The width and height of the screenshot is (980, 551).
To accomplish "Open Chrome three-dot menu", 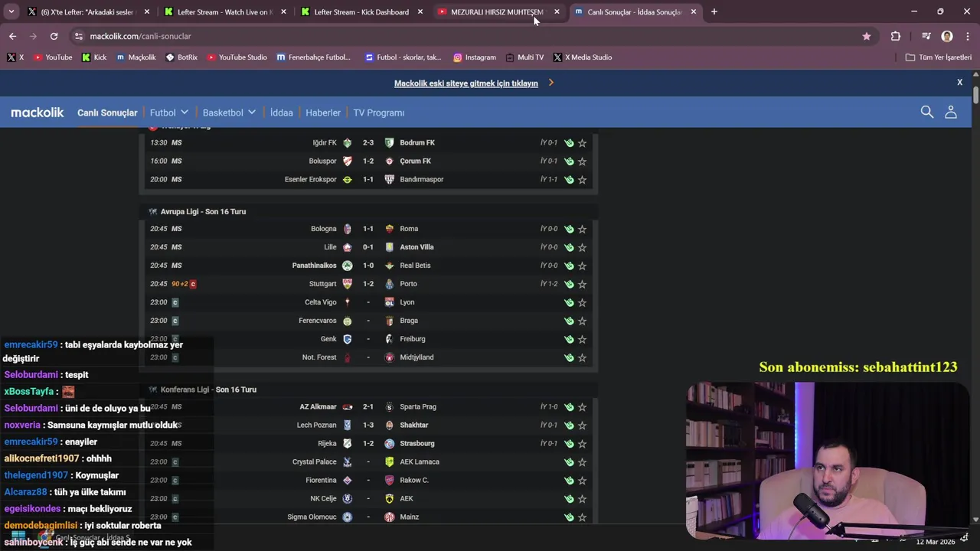I will 967,36.
